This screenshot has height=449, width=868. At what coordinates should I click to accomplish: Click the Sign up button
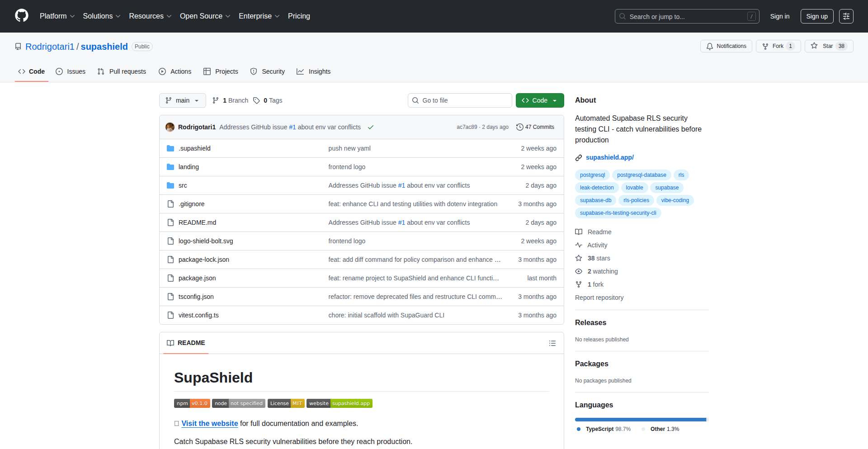[817, 16]
